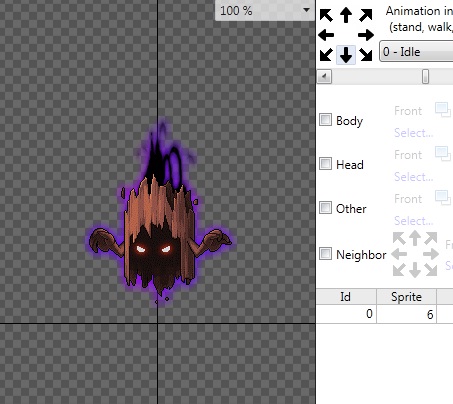Select the down-left direction arrow
Image resolution: width=453 pixels, height=404 pixels.
pos(326,55)
